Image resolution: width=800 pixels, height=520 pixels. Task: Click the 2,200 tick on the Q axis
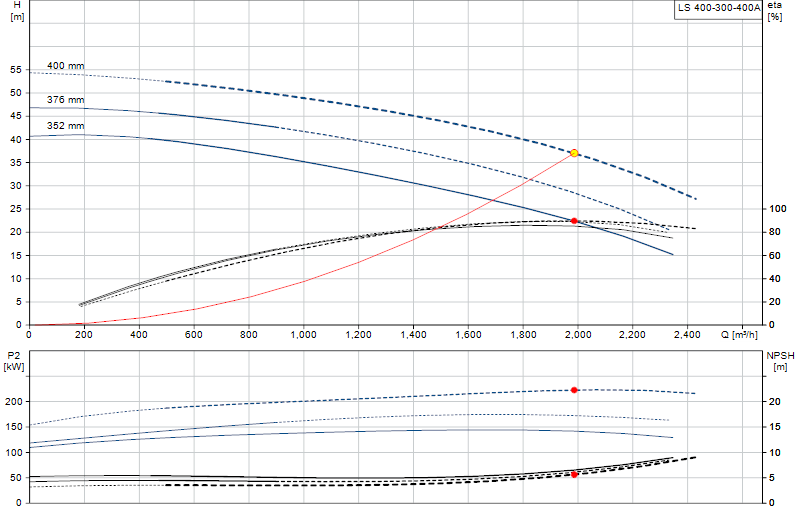click(633, 335)
